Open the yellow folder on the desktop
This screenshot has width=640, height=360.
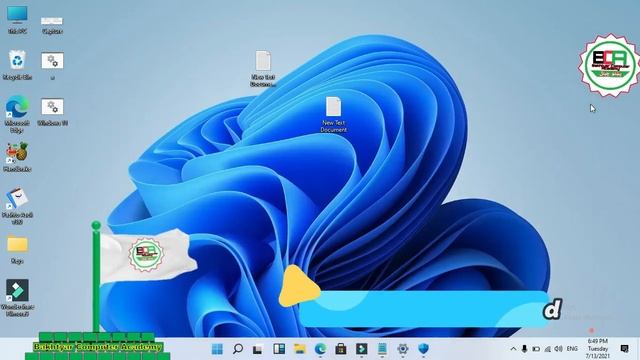pos(17,250)
